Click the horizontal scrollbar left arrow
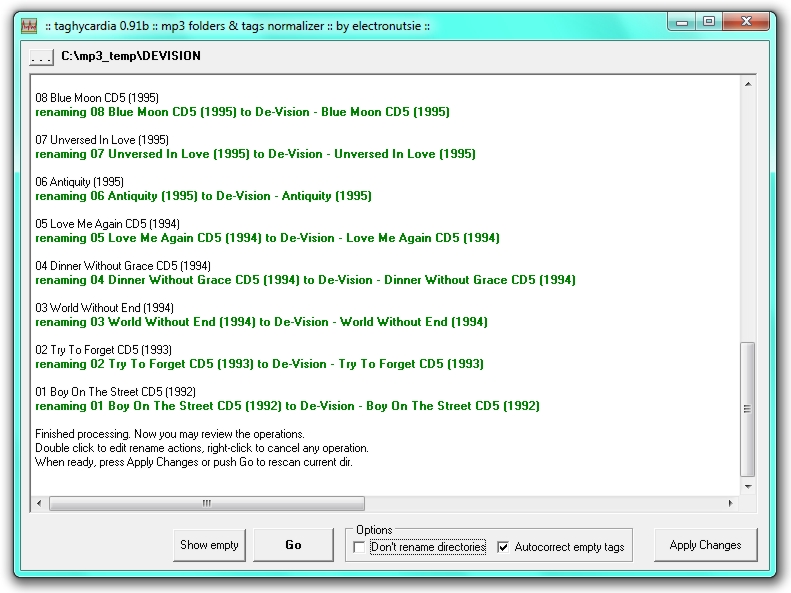The width and height of the screenshot is (791, 593). coord(39,503)
